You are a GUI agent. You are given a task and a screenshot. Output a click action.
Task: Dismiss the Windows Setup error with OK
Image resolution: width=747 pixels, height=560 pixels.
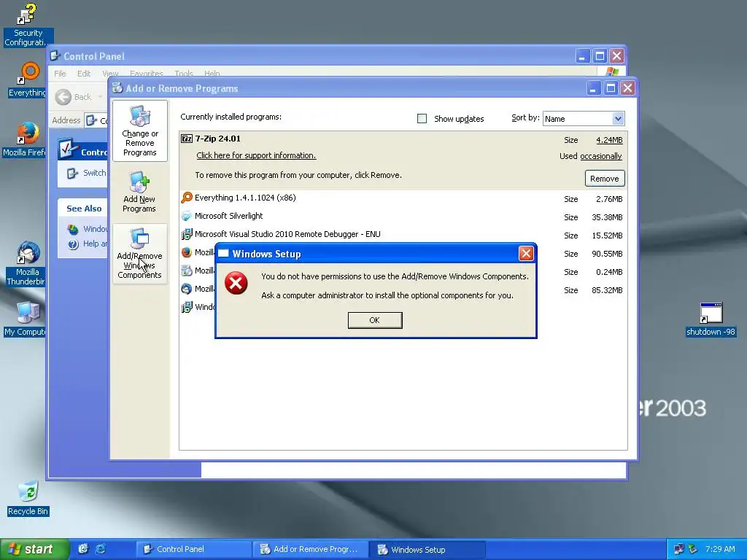tap(375, 320)
